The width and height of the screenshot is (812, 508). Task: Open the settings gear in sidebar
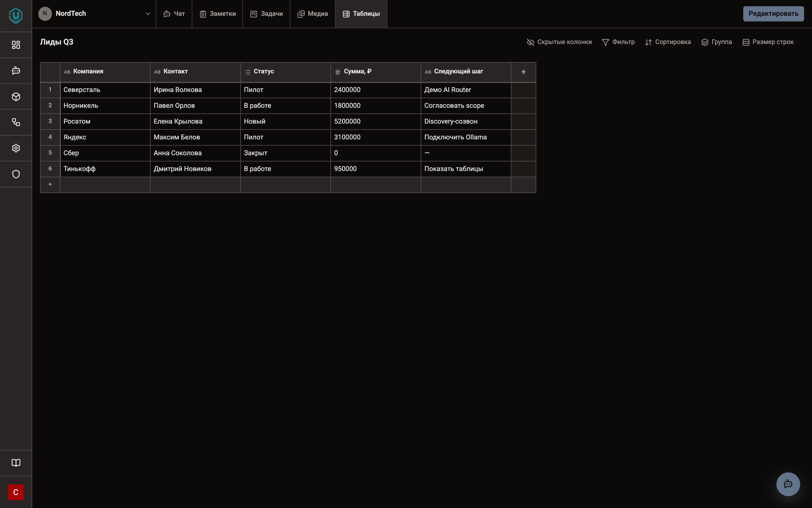(x=16, y=148)
